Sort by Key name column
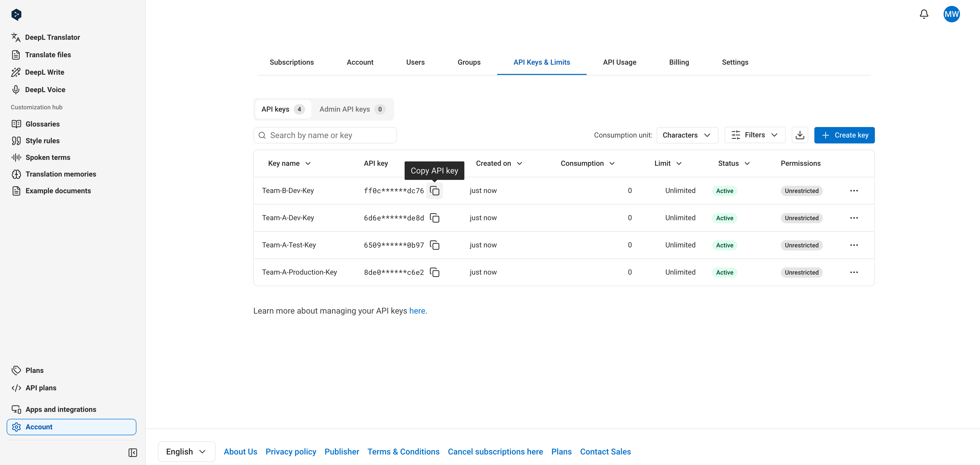The height and width of the screenshot is (465, 980). pyautogui.click(x=289, y=163)
